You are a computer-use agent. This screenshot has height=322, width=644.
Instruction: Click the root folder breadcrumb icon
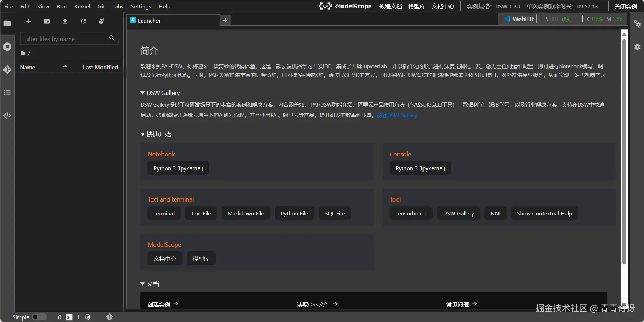(x=23, y=53)
